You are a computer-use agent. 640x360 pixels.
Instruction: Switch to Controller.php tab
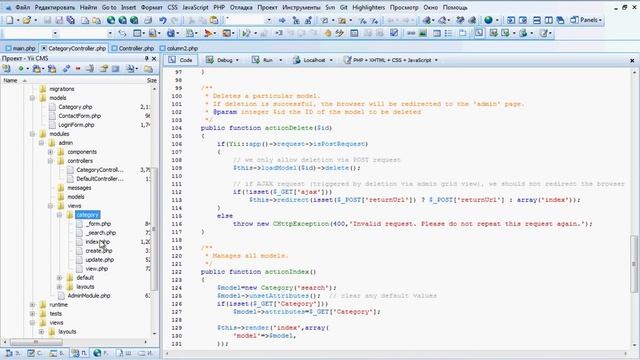tap(133, 48)
